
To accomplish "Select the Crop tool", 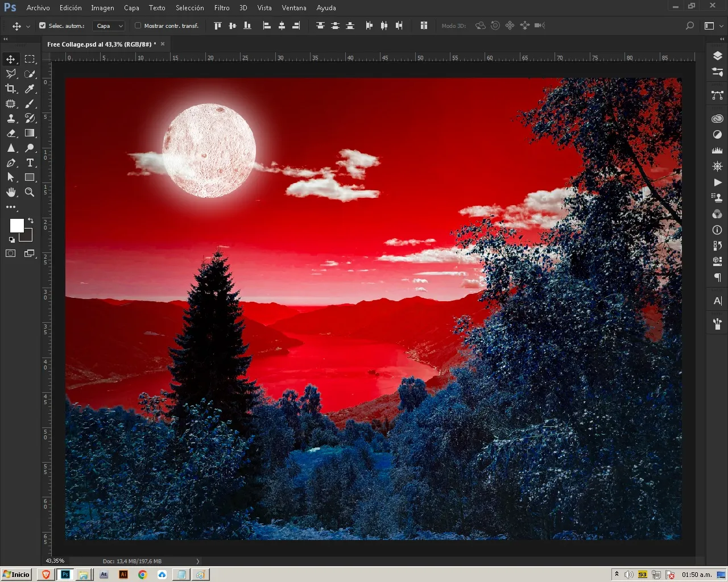I will click(x=11, y=89).
